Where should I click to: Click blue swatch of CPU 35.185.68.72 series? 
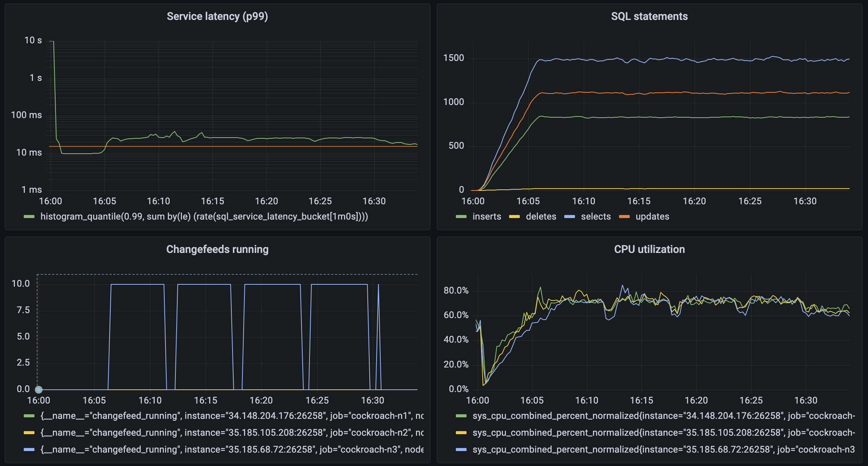pos(461,450)
